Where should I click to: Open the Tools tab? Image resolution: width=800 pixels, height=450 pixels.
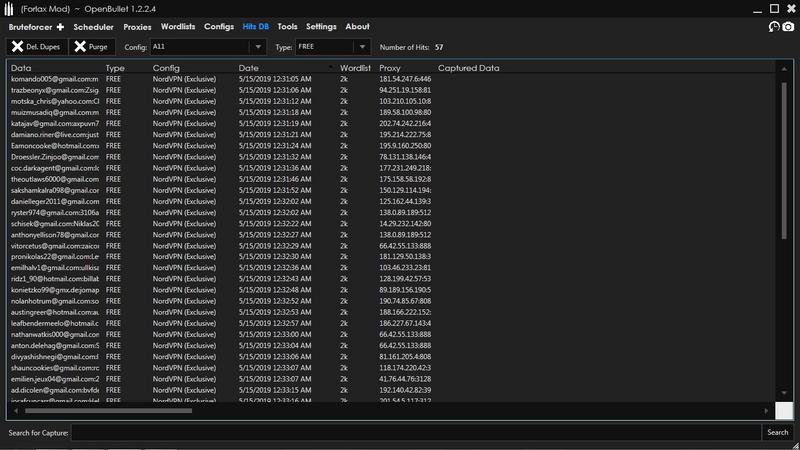click(287, 27)
